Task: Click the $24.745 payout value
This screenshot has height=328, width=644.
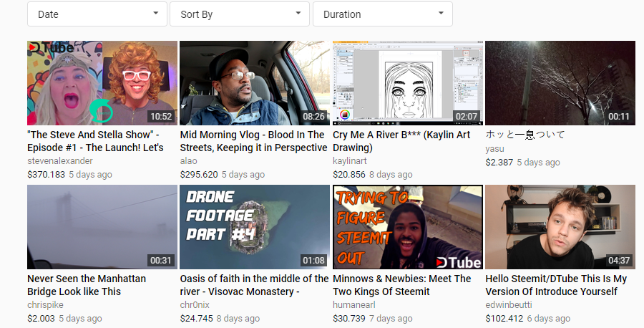Action: pos(196,319)
